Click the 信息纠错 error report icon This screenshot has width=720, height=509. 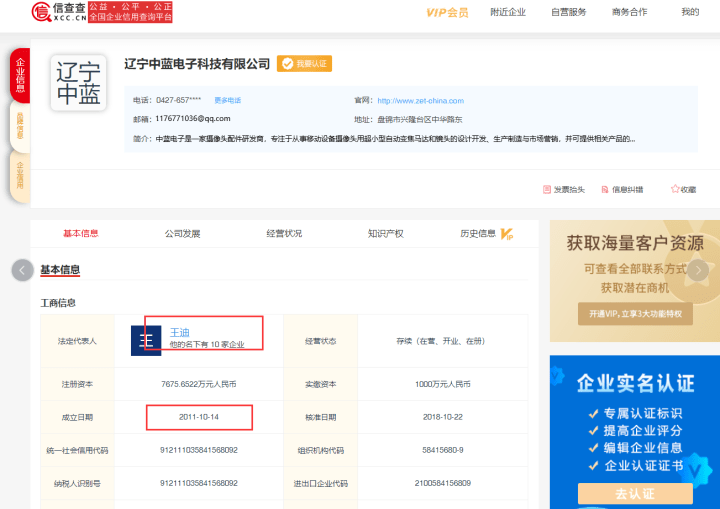tap(605, 189)
